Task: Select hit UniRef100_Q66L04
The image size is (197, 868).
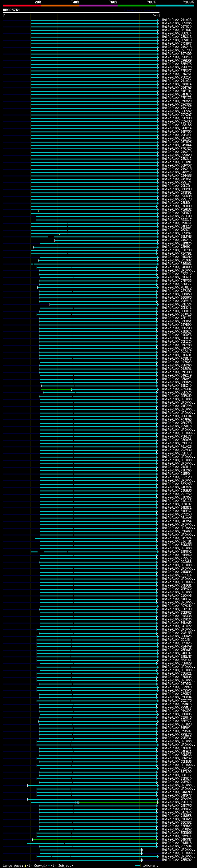Action: coord(177,416)
